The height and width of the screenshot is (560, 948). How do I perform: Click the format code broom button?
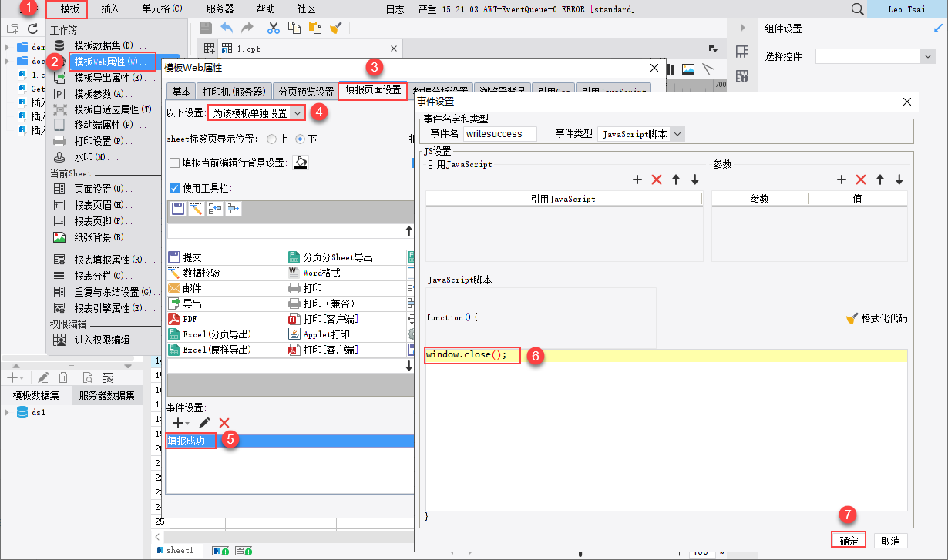[876, 318]
